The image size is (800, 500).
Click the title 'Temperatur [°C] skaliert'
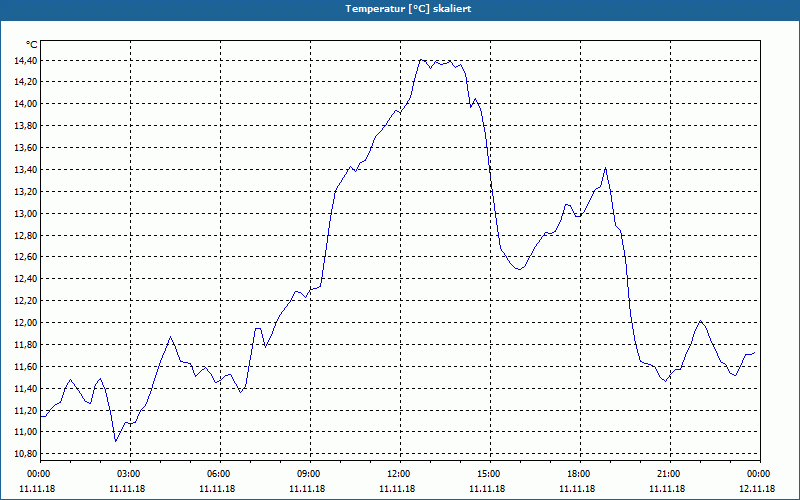tap(408, 9)
